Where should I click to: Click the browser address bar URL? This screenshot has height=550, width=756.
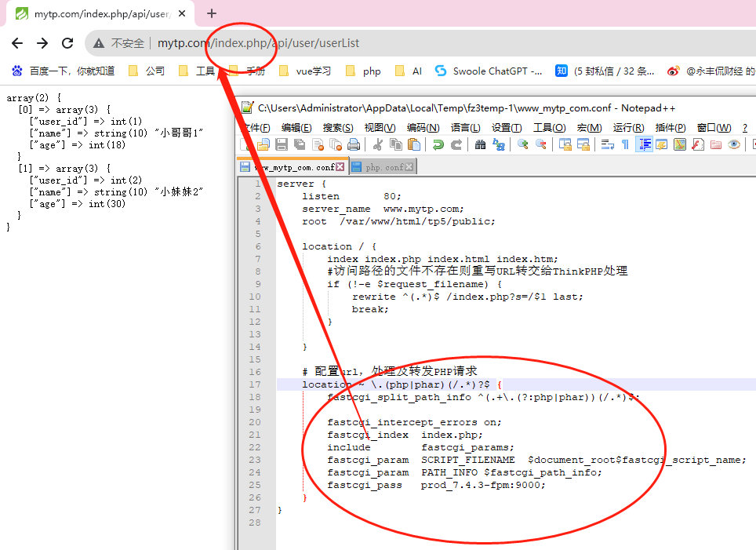tap(259, 43)
